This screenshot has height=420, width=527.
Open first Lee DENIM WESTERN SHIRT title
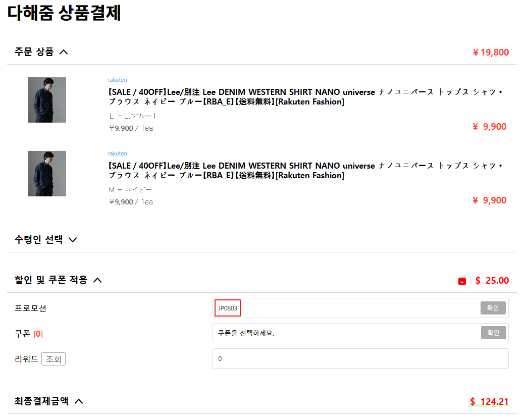coord(305,97)
